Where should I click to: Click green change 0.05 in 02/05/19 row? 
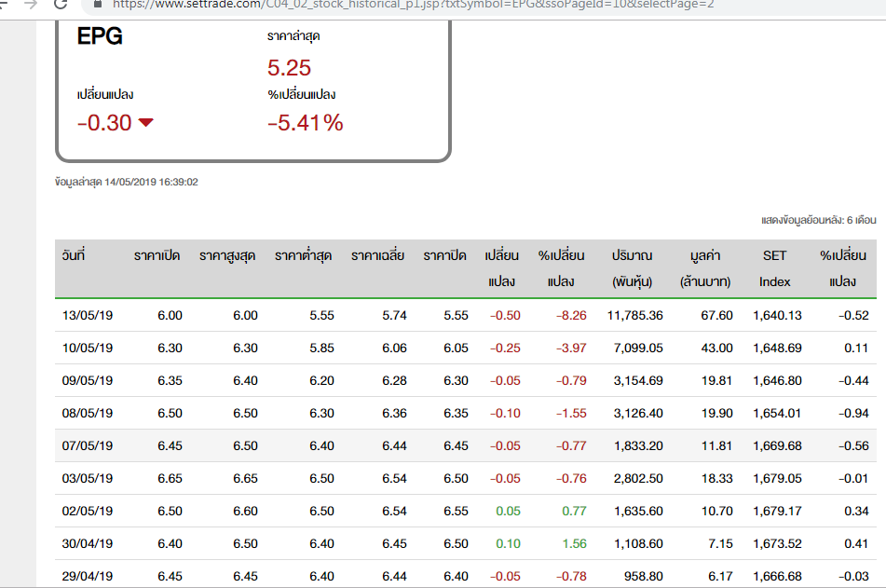click(x=508, y=511)
